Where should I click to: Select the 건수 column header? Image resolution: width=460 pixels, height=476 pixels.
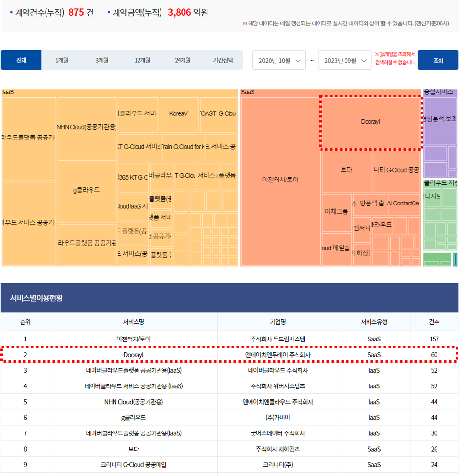434,322
